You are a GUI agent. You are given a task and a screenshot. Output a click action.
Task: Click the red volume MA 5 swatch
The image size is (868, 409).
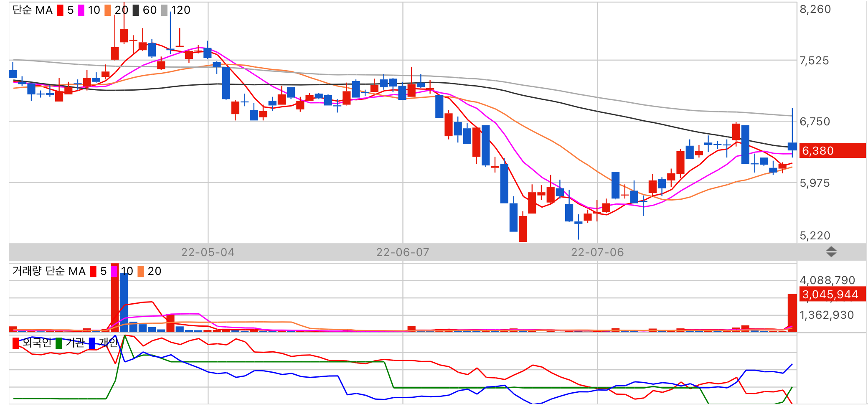pos(93,271)
